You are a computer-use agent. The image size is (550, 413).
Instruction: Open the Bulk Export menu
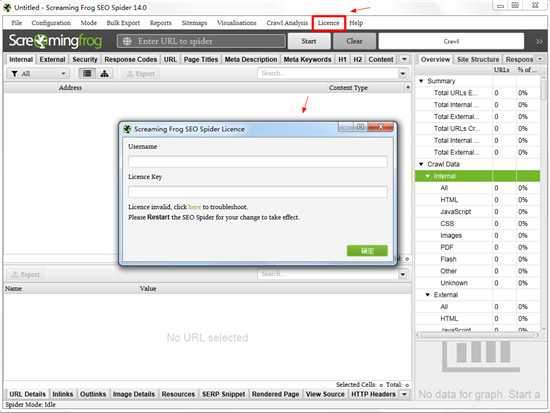coord(123,23)
